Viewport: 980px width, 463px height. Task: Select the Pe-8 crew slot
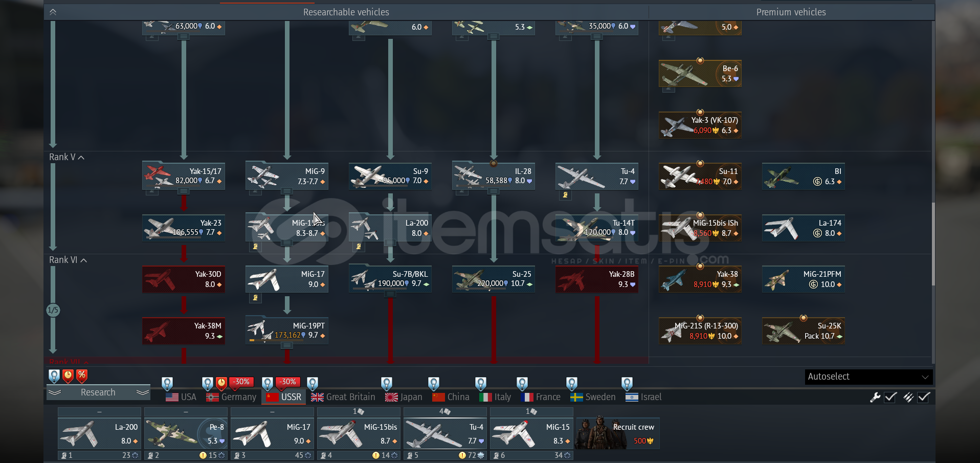[186, 433]
